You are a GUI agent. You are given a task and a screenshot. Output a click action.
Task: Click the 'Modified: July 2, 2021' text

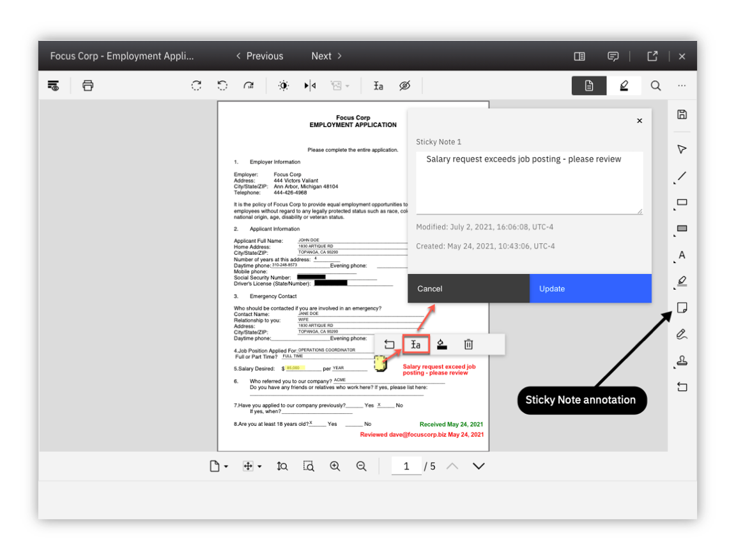[x=485, y=227]
